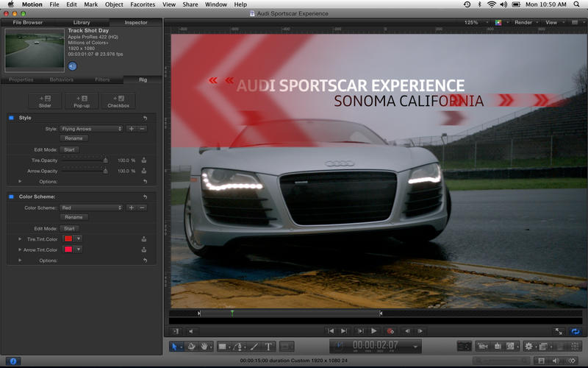Select the arrow Select/Transform tool
This screenshot has height=368, width=588.
[175, 346]
